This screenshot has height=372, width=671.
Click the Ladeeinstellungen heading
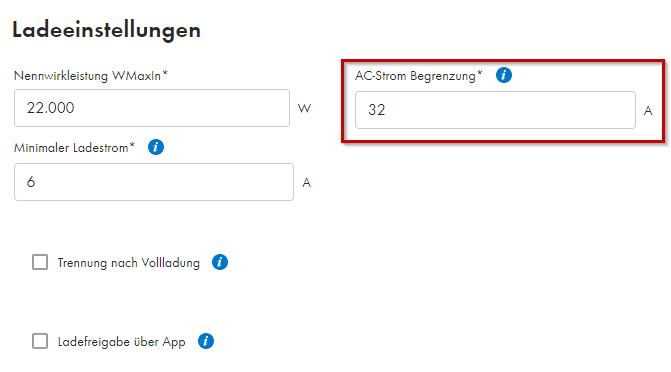click(x=107, y=30)
